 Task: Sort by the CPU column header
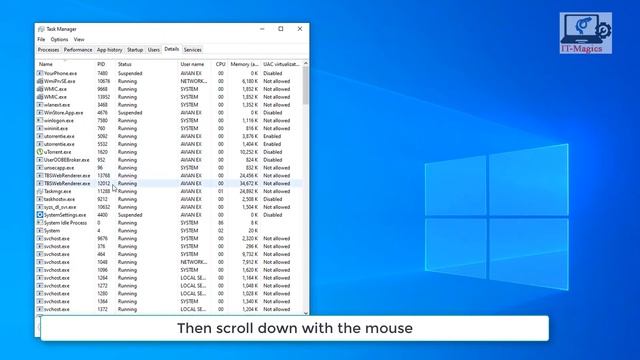(x=220, y=64)
